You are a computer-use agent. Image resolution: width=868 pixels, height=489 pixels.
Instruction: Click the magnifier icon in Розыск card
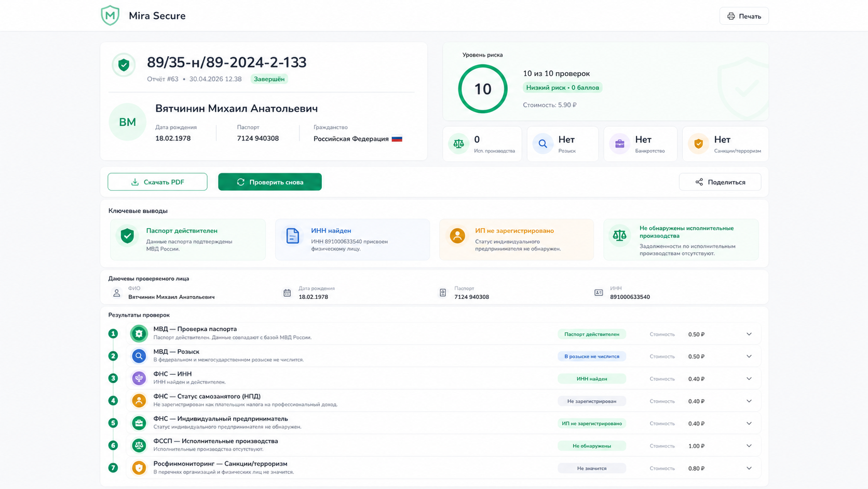point(542,143)
